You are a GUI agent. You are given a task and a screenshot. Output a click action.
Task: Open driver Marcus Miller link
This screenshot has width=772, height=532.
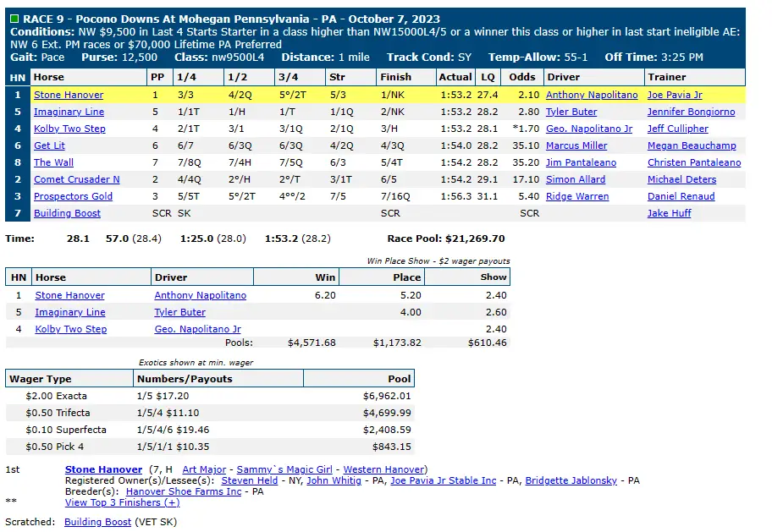tap(576, 145)
